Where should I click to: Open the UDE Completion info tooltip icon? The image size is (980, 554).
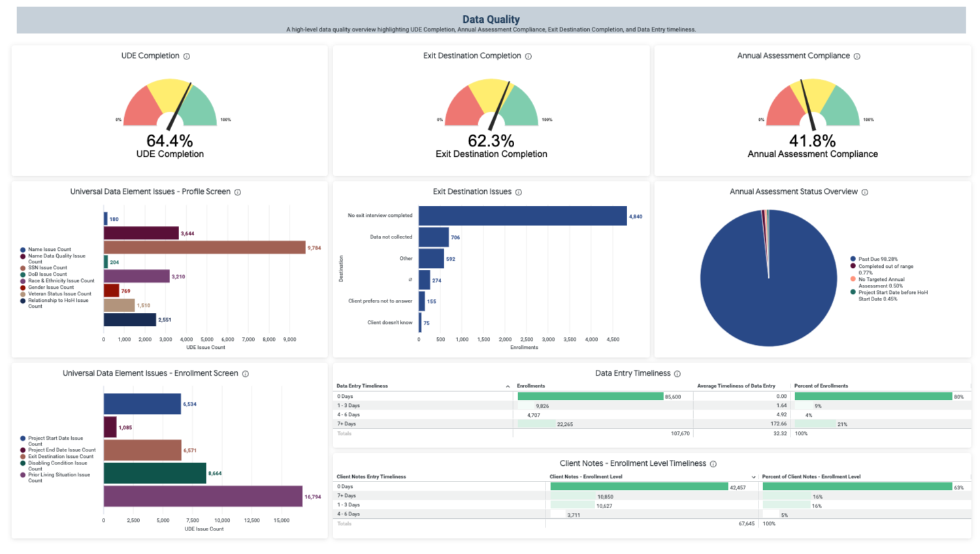[188, 56]
